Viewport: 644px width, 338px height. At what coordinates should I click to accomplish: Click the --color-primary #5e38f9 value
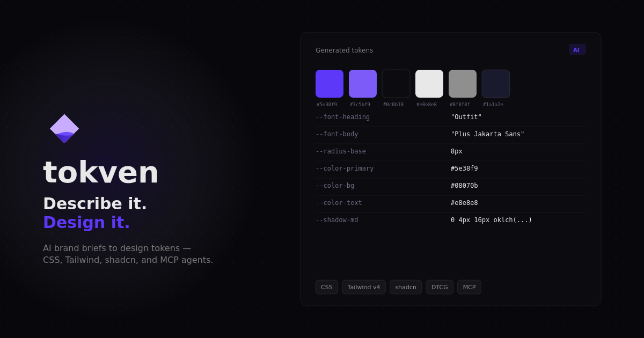[464, 168]
